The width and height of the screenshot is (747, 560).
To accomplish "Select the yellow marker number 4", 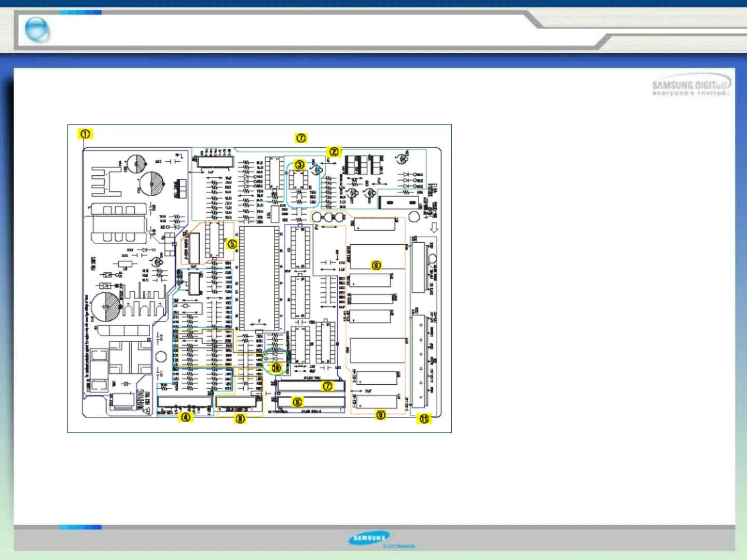I will (185, 416).
